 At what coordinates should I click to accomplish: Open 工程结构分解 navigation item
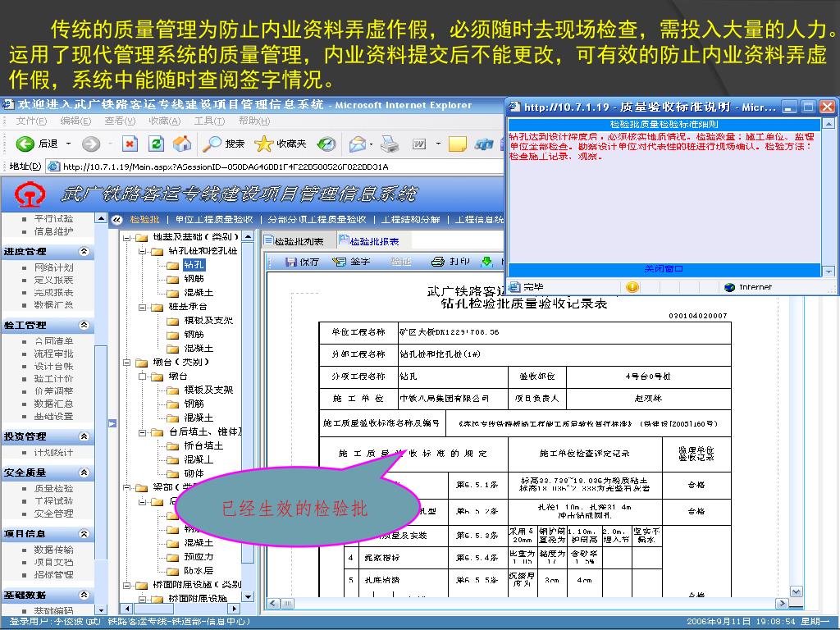point(410,220)
